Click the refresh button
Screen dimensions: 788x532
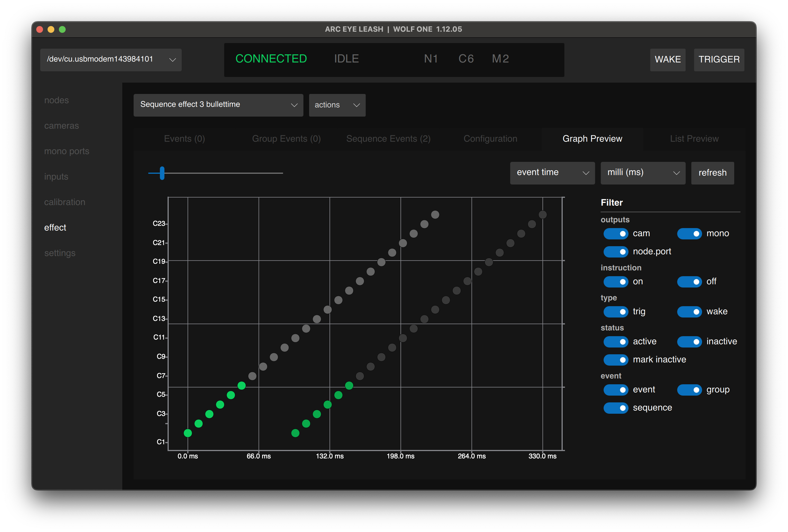(x=712, y=173)
